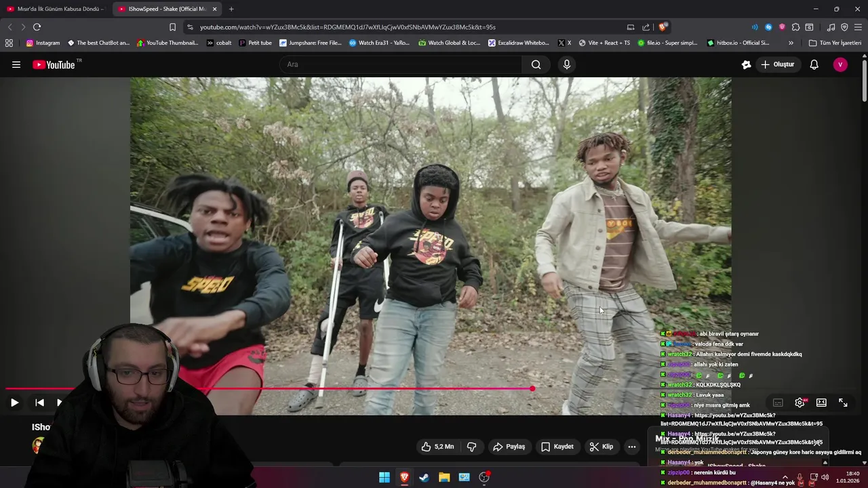Dislike the video with thumbs down

[x=472, y=447]
